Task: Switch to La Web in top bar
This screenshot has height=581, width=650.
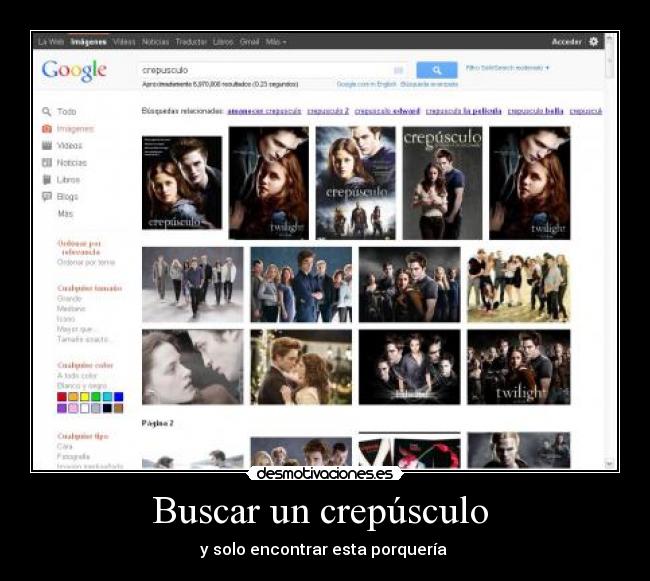Action: (x=51, y=42)
